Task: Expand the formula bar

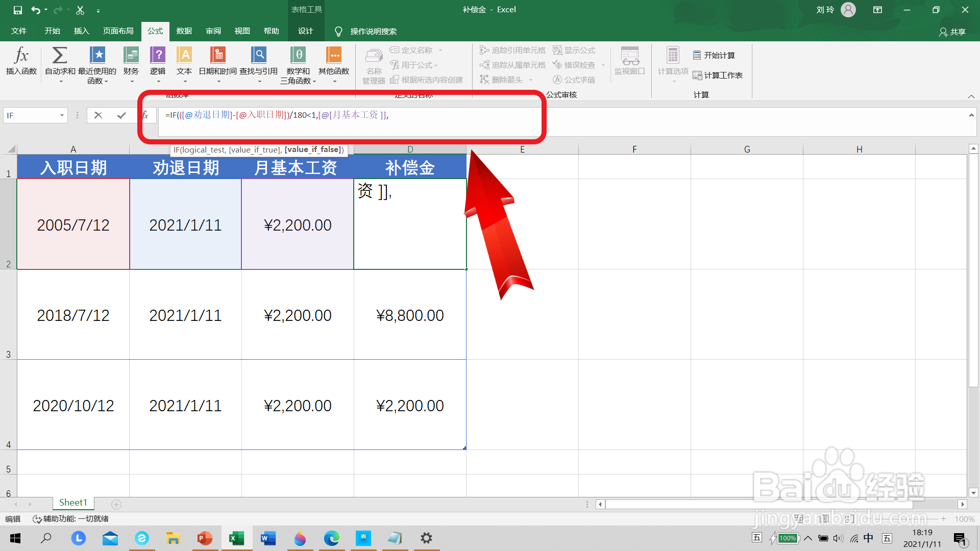Action: pos(971,115)
